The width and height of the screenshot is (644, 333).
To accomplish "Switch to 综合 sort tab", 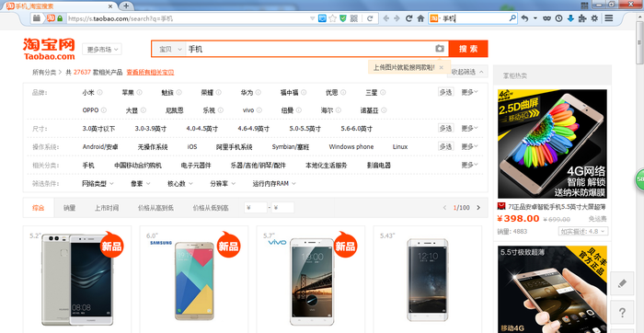I will tap(39, 208).
